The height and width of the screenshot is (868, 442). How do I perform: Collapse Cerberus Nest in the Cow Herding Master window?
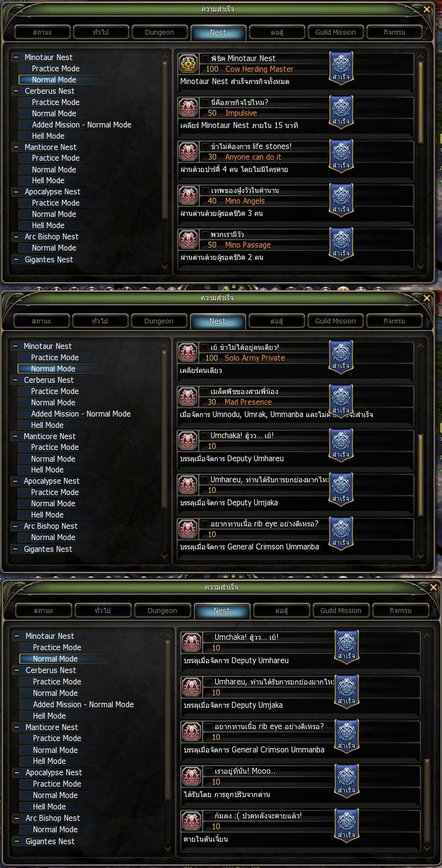click(16, 91)
